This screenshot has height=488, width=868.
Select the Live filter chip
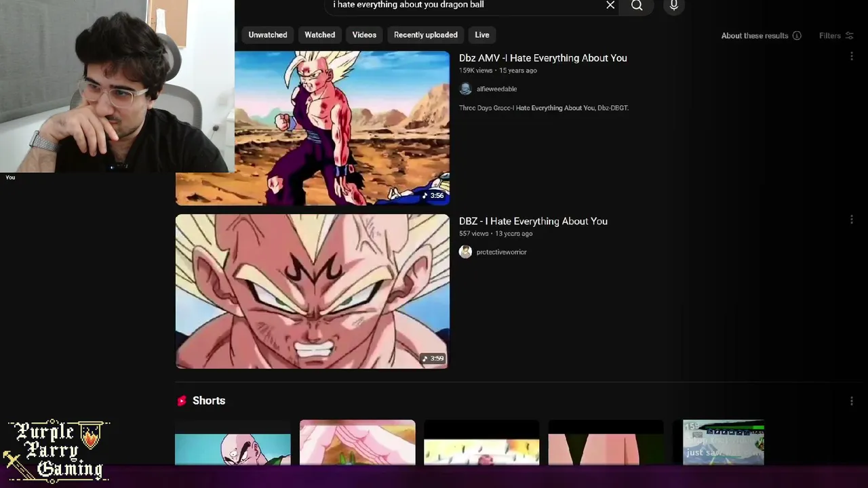click(x=482, y=35)
